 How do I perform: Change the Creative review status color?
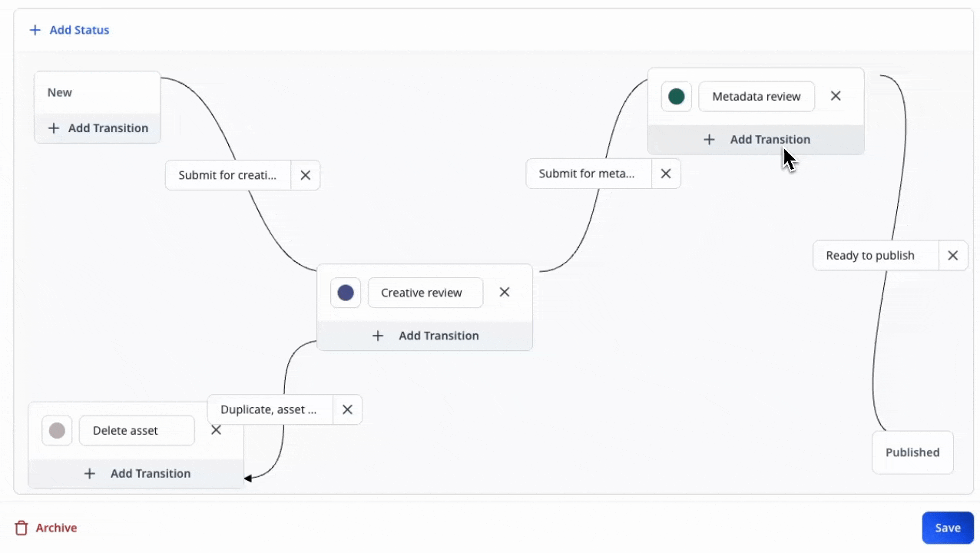tap(346, 293)
